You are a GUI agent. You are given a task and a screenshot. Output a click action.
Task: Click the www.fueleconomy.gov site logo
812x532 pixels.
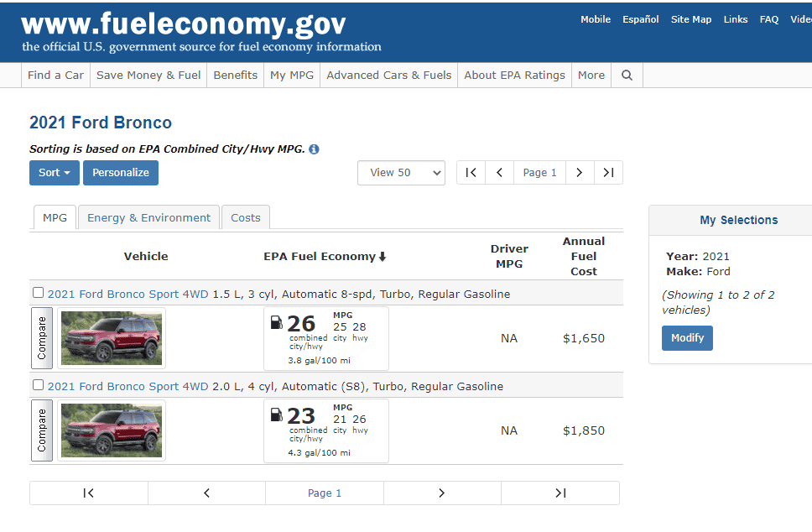click(x=184, y=24)
